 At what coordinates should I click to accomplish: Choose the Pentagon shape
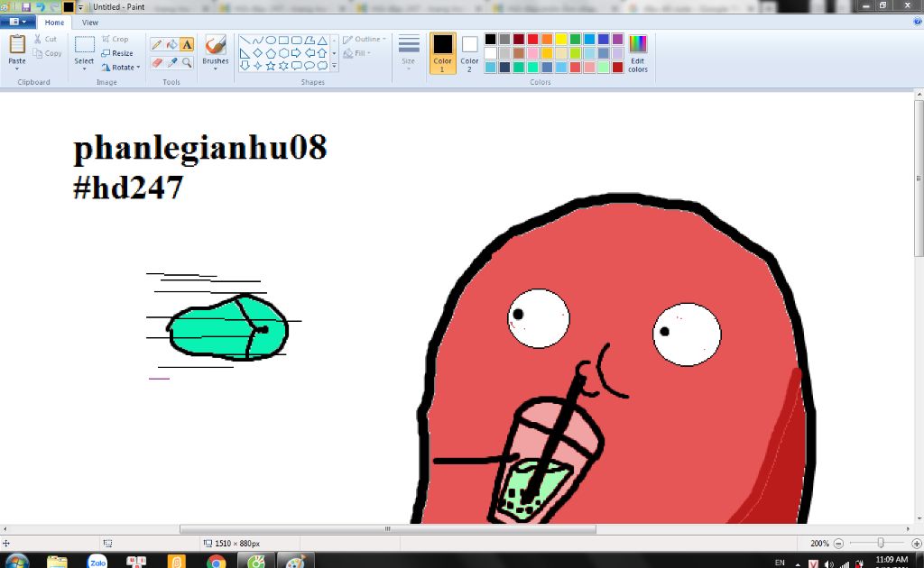pyautogui.click(x=271, y=53)
